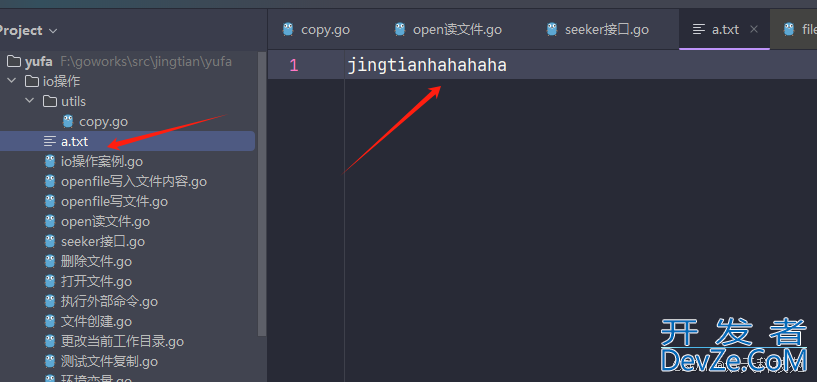Screen dimensions: 817x382
Task: Select a.txt in the project tree
Action: pos(75,141)
